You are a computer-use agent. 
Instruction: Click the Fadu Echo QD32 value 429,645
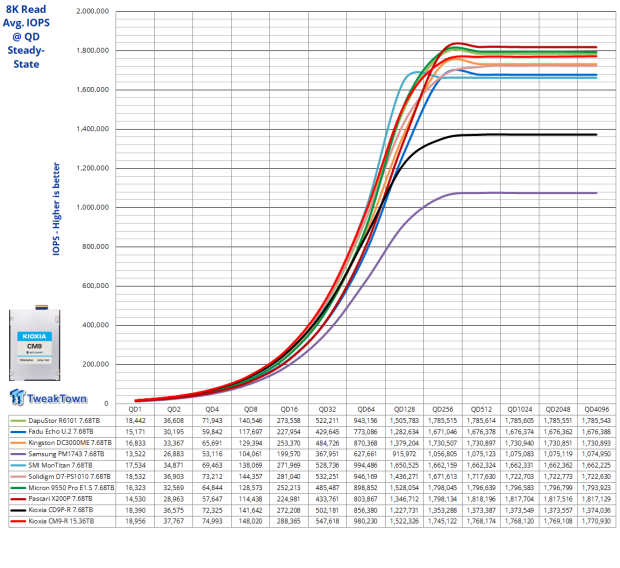pos(327,432)
